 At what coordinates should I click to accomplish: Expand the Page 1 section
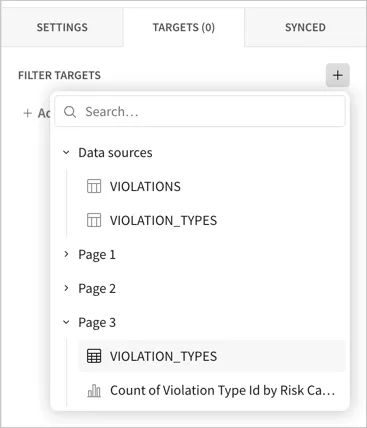(x=66, y=254)
